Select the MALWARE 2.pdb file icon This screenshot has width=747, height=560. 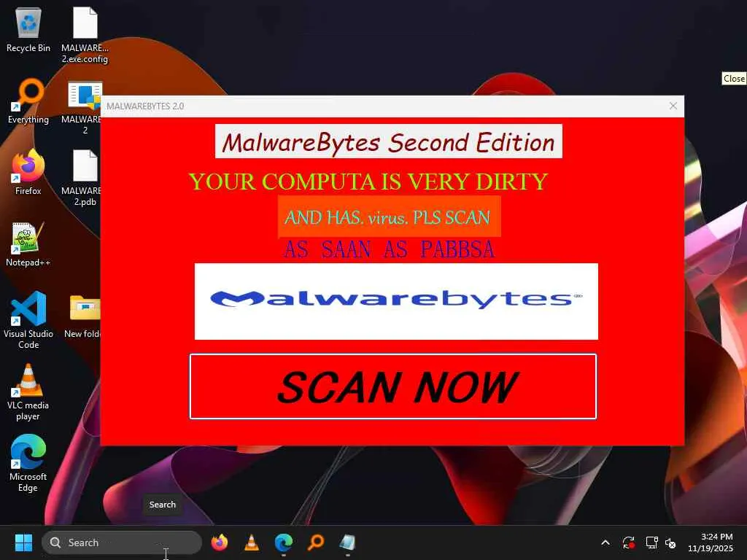(x=85, y=178)
